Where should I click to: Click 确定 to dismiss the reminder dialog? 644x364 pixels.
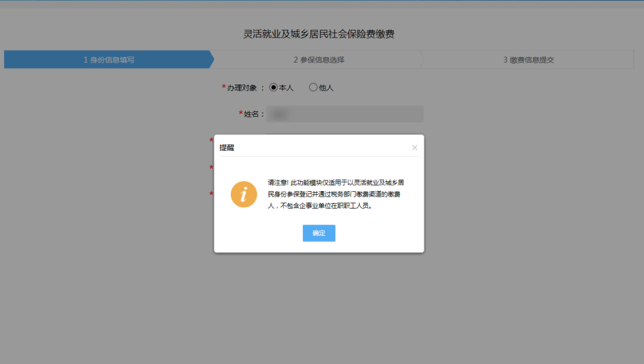point(318,233)
